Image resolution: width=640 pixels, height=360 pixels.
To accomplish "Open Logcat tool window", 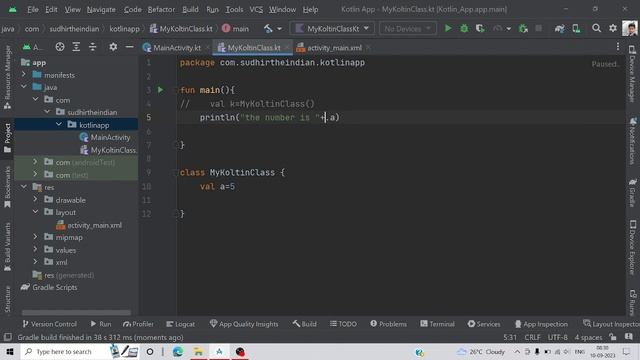I will tap(180, 324).
